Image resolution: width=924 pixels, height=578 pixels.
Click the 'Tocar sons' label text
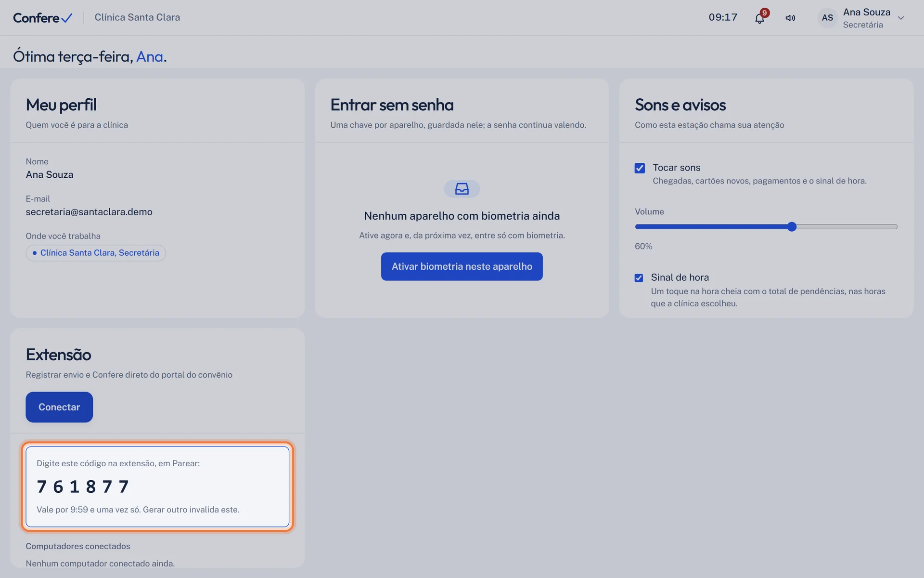coord(676,168)
